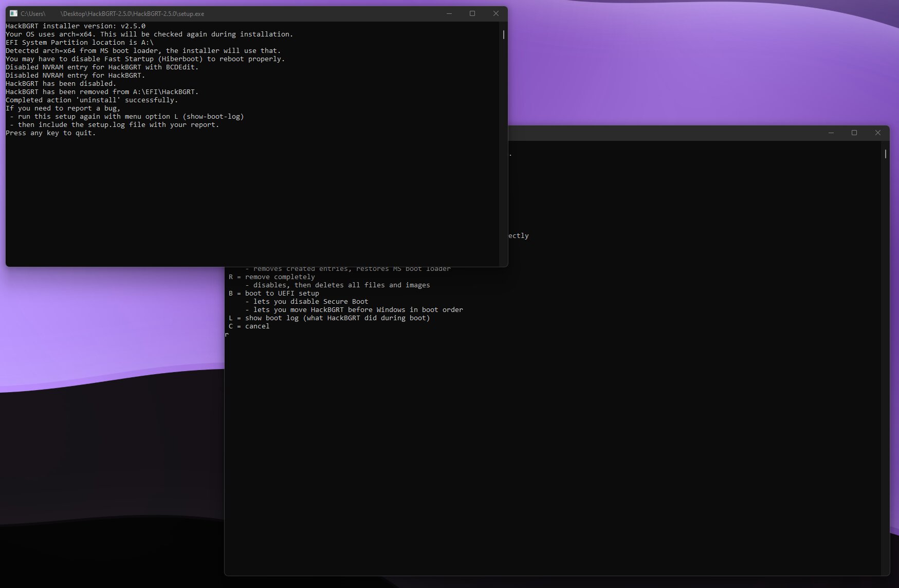The image size is (899, 588).
Task: Click the 'lets you disable Secure Boot' line
Action: click(307, 302)
